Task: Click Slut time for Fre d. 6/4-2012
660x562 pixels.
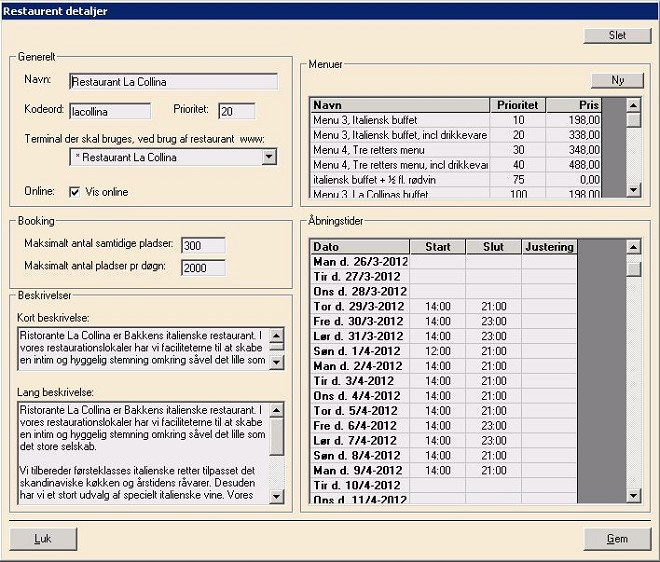Action: pos(494,426)
